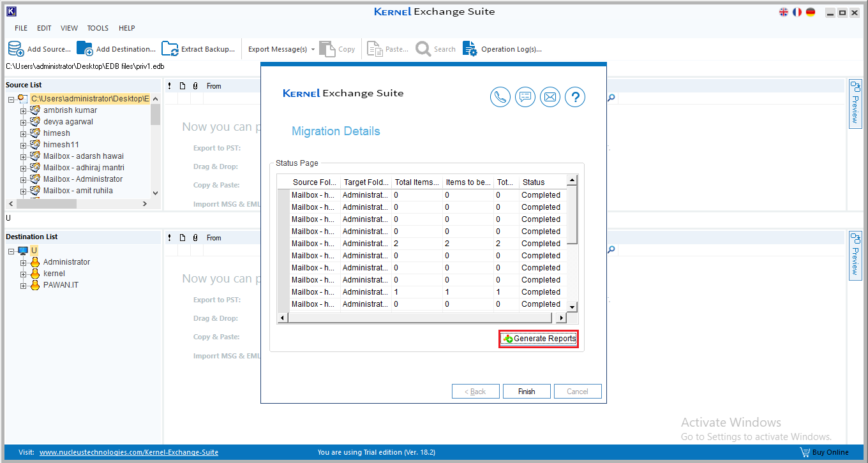Screen dimensions: 868x463
Task: Click the Target Folder column header
Action: coord(366,182)
